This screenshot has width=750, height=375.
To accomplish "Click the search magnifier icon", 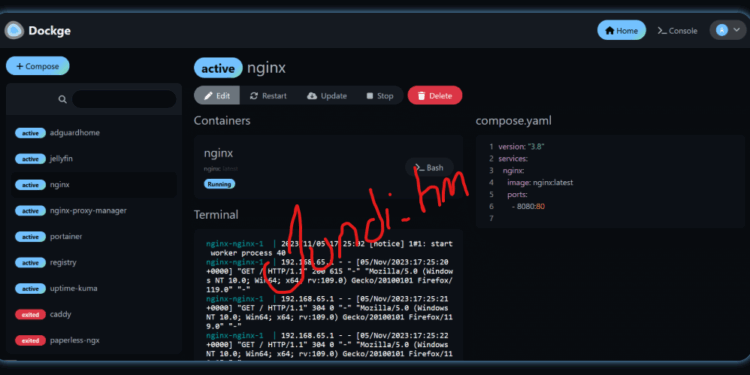I will pos(63,99).
